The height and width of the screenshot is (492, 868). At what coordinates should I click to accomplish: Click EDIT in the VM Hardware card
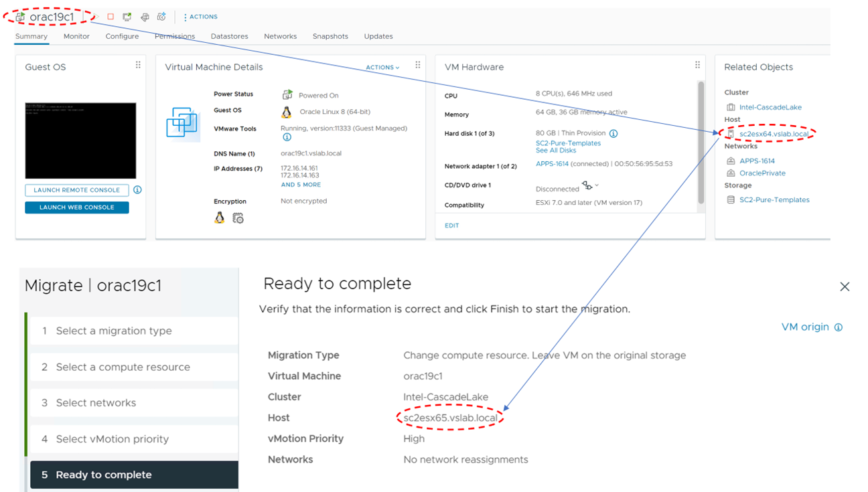pyautogui.click(x=452, y=226)
